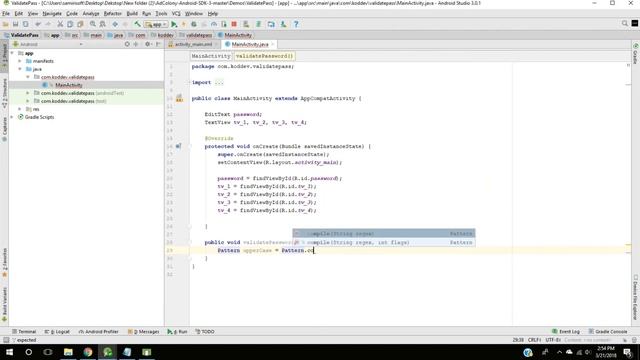Screen dimensions: 640x360
Task: Toggle tool window bars icon at bottom-left corner
Action: pos(6,340)
